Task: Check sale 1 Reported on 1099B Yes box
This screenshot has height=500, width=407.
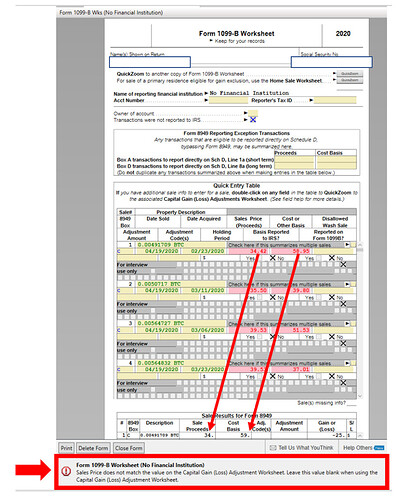Action: point(319,258)
